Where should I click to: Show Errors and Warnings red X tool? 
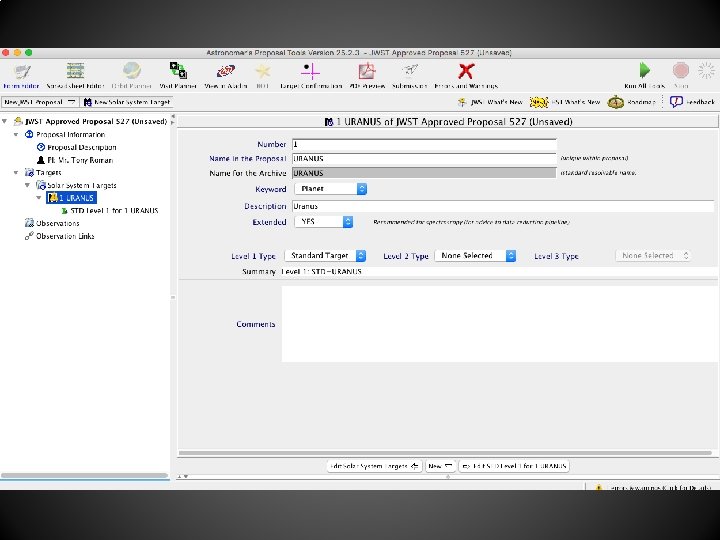click(466, 76)
